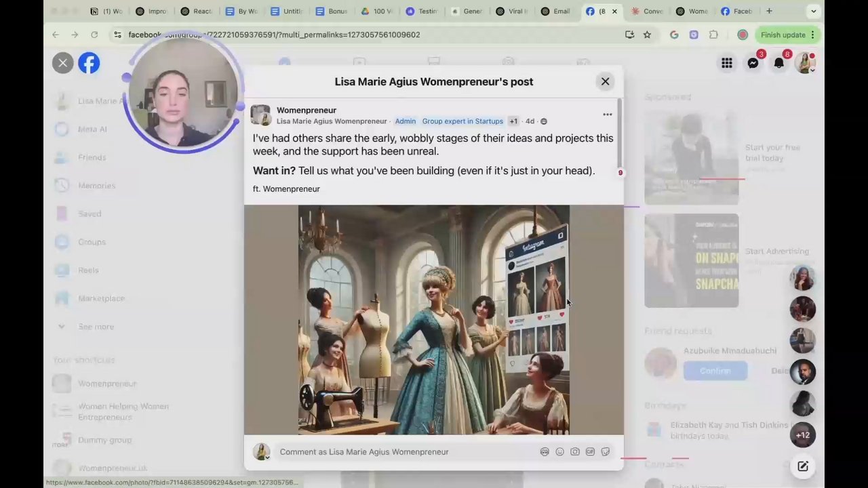Close the post dialog
This screenshot has width=868, height=488.
click(605, 81)
